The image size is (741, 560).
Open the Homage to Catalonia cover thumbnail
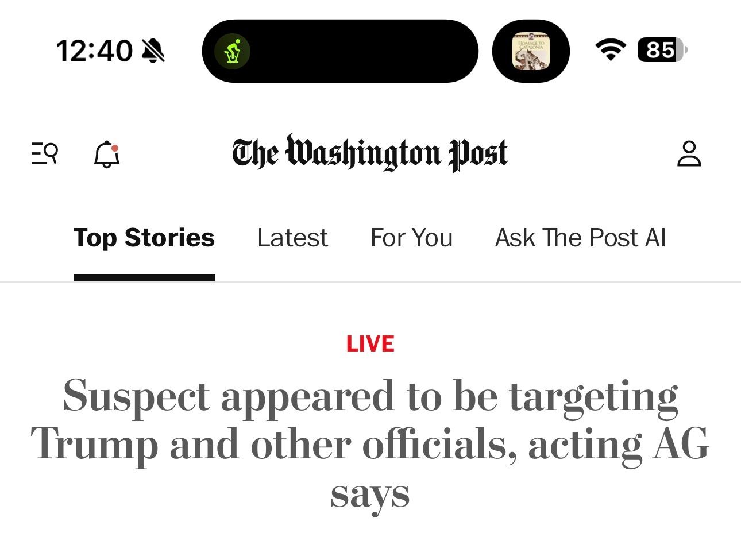531,51
